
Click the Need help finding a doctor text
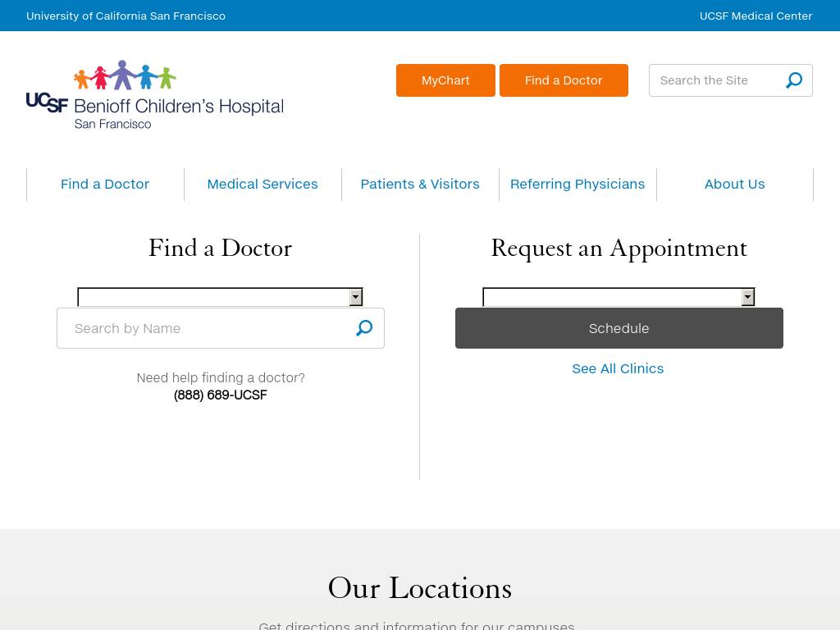tap(221, 377)
